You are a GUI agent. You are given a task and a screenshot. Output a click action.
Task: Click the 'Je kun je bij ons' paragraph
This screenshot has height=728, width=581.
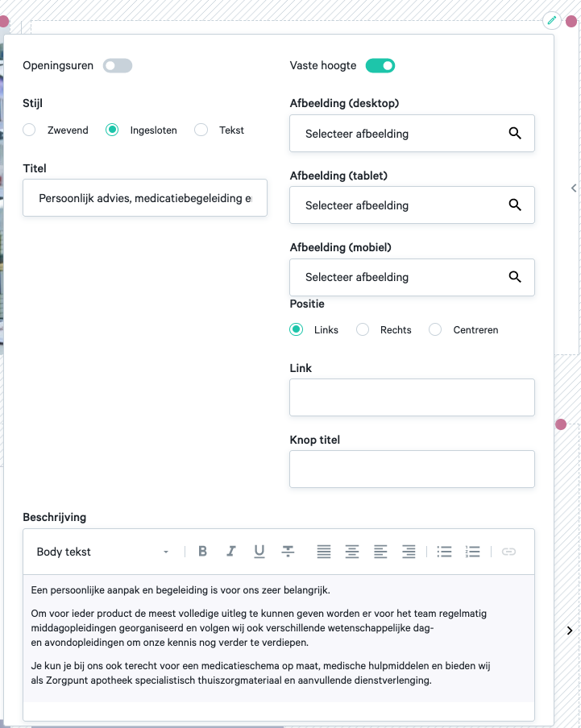(260, 672)
